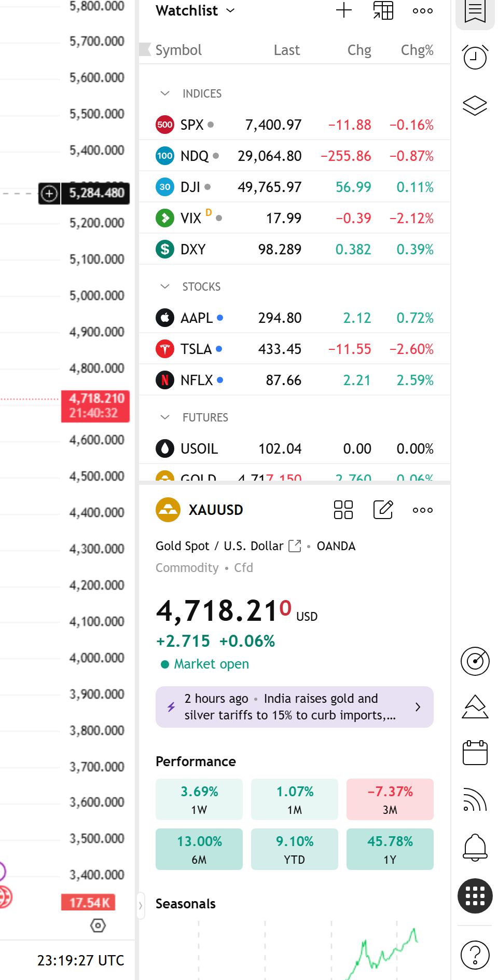Select NDQ in the watchlist
The width and height of the screenshot is (498, 980).
[295, 156]
